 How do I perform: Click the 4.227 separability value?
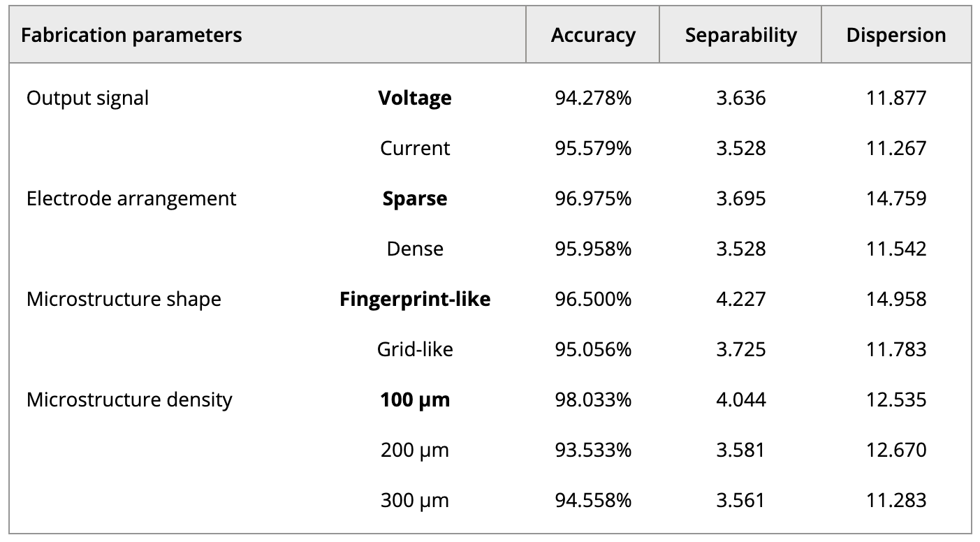pyautogui.click(x=740, y=299)
